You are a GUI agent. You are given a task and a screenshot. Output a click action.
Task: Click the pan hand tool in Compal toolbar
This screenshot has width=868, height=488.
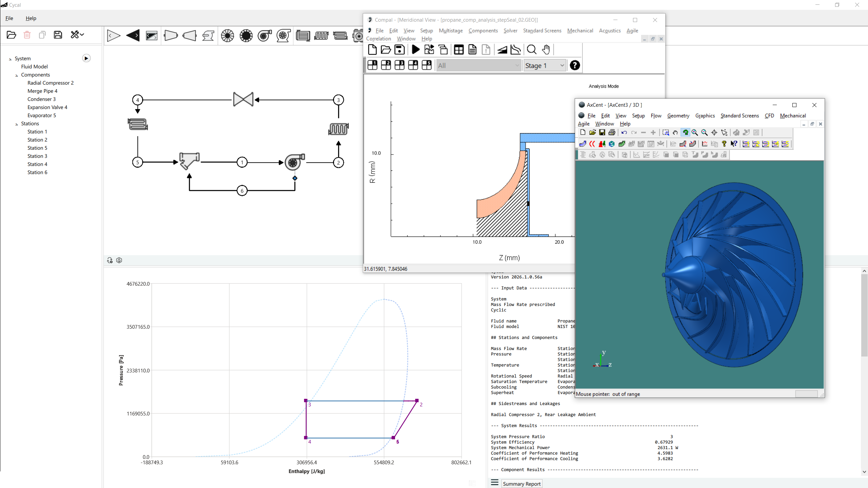[546, 50]
